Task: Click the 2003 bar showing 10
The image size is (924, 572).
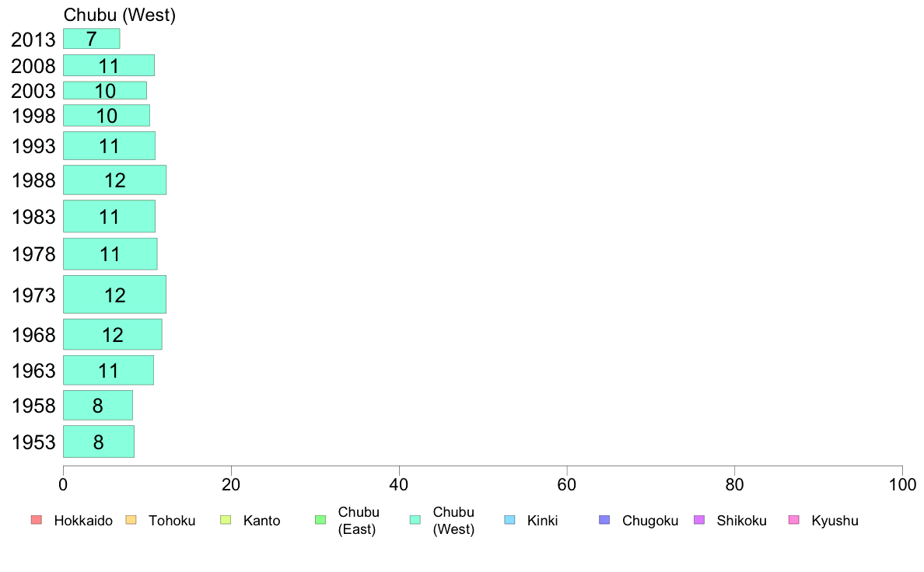Action: (105, 90)
